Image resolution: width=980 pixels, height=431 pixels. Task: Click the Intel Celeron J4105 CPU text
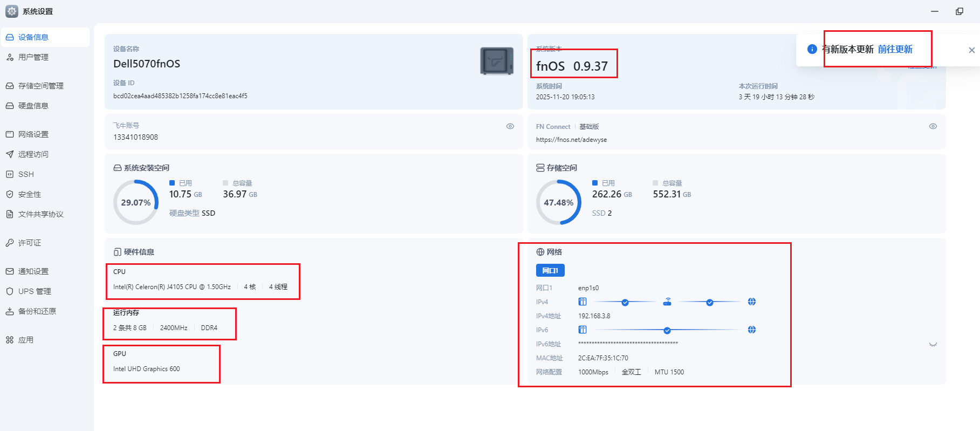pos(172,287)
